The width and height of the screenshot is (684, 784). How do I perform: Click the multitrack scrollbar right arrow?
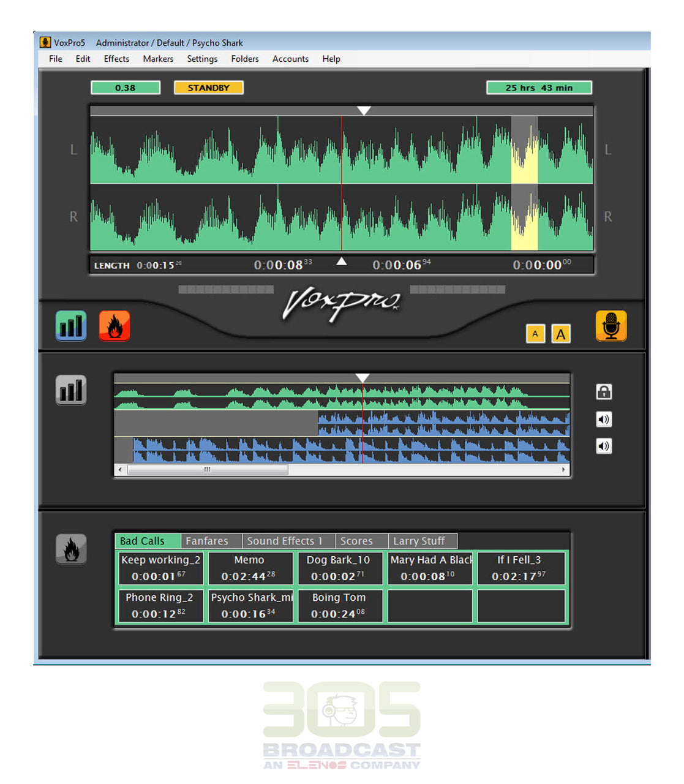pos(563,470)
